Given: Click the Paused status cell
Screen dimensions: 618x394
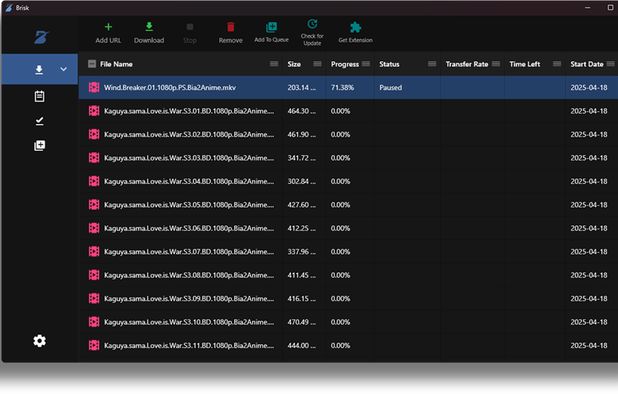Looking at the screenshot, I should pyautogui.click(x=391, y=87).
